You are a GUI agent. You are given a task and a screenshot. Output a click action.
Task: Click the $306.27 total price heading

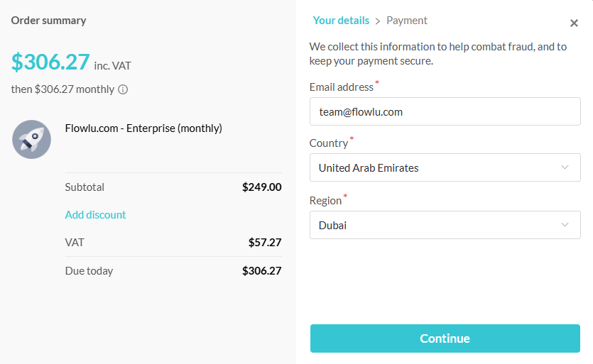pos(50,62)
